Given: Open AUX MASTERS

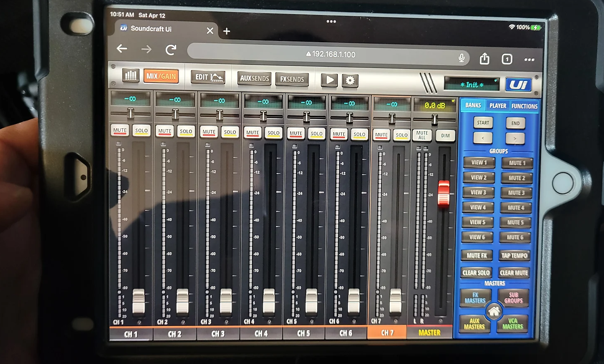Looking at the screenshot, I should coord(474,324).
